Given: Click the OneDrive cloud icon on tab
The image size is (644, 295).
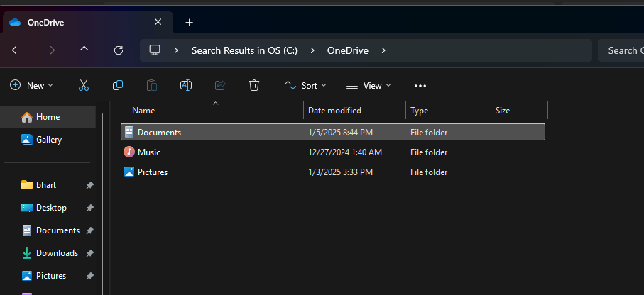Looking at the screenshot, I should coord(15,22).
